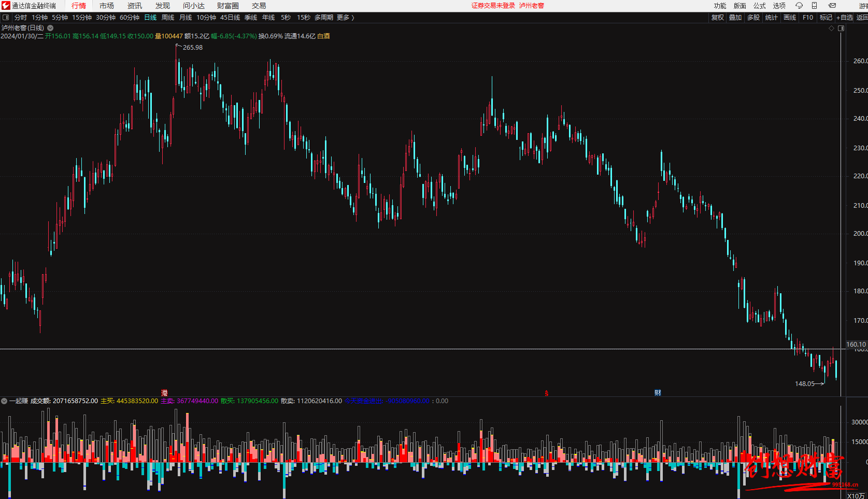Open the 问小达 tab
This screenshot has height=499, width=868.
pos(194,6)
